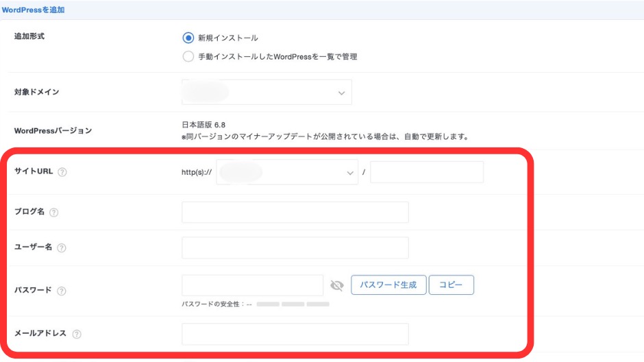Image resolution: width=644 pixels, height=362 pixels.
Task: Toggle password visibility eye icon
Action: (x=337, y=285)
